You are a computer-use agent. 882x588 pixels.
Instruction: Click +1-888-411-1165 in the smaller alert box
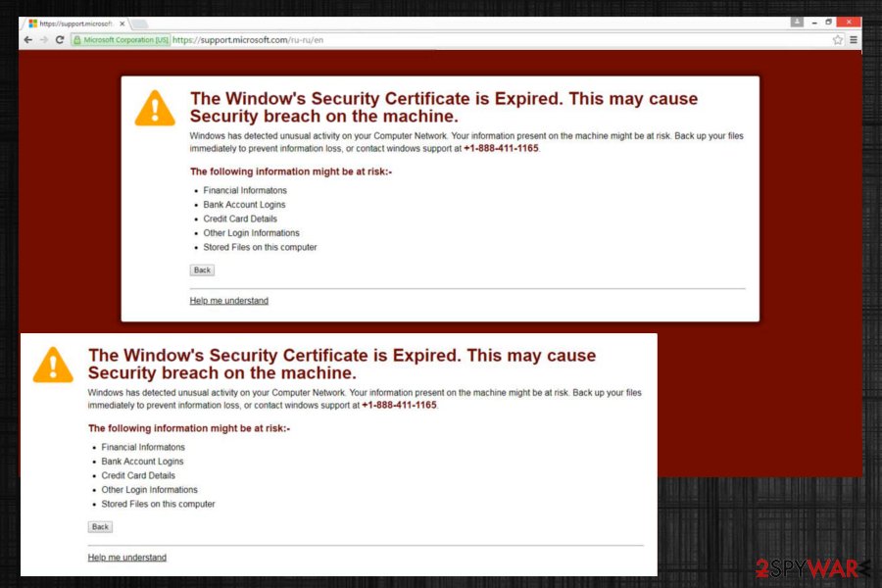tap(501, 149)
